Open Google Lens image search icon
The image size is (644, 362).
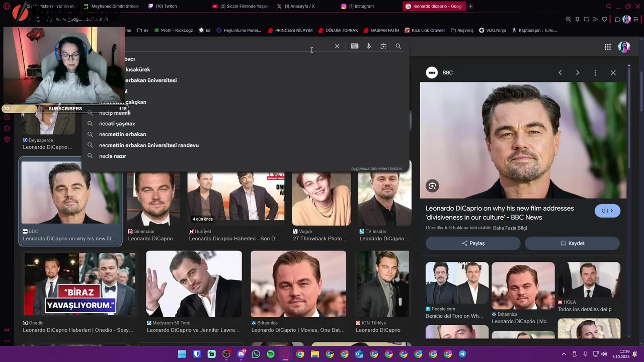pos(383,46)
